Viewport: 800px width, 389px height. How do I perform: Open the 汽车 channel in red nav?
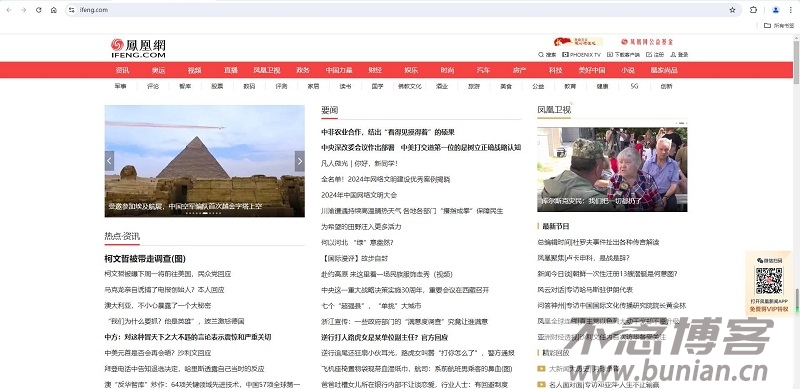coord(483,70)
